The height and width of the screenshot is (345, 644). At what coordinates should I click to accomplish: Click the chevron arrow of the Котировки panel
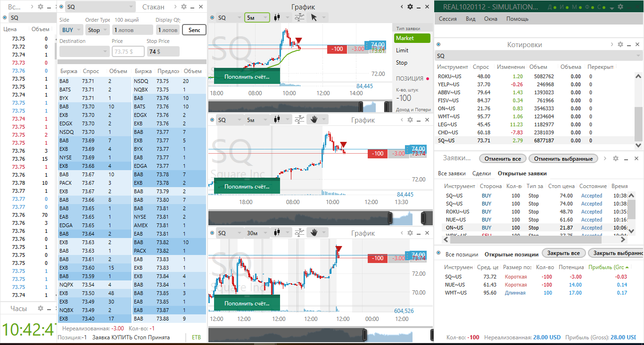pos(611,44)
